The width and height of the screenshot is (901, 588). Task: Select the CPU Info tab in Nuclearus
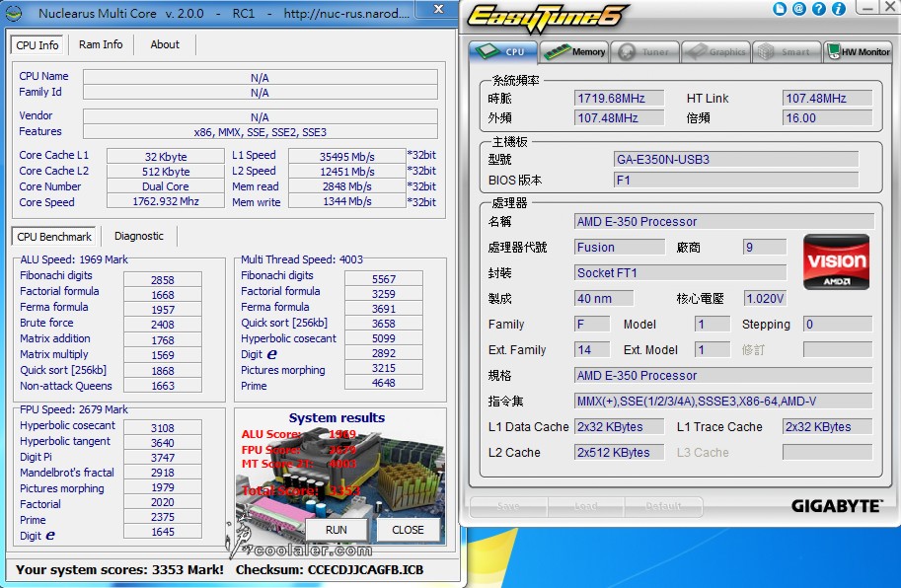coord(38,44)
